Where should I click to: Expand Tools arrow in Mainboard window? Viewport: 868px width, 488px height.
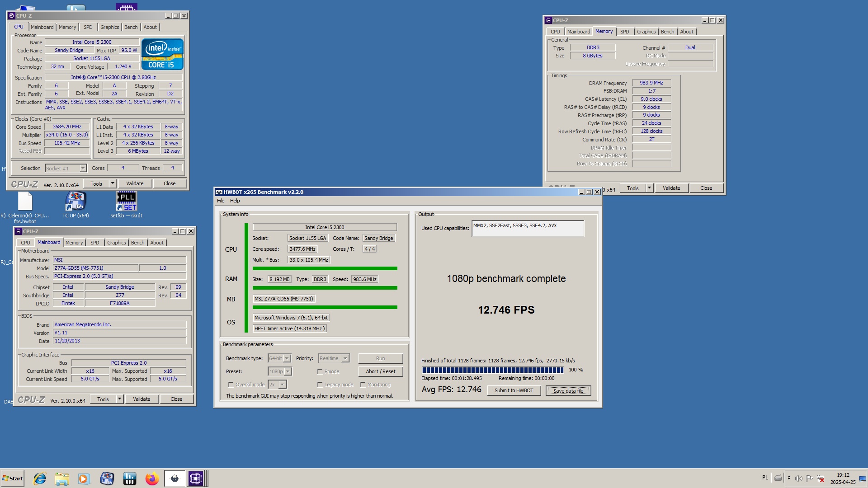click(x=120, y=399)
